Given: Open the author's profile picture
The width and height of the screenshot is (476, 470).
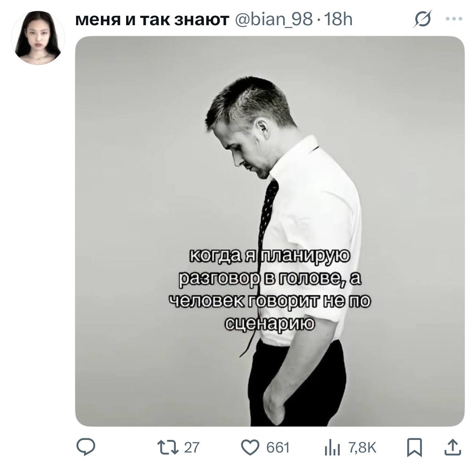Looking at the screenshot, I should pyautogui.click(x=37, y=37).
